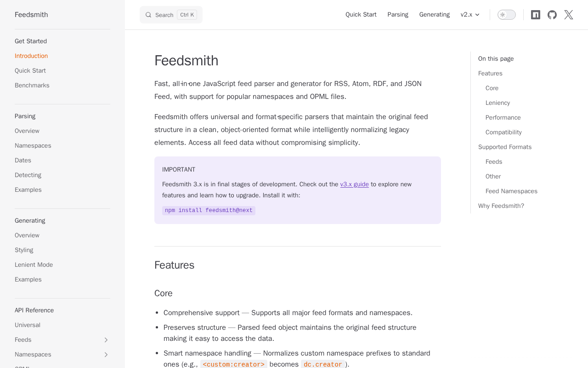Screen dimensions: 588x368
Task: Open the GitHub repository icon
Action: click(x=552, y=15)
